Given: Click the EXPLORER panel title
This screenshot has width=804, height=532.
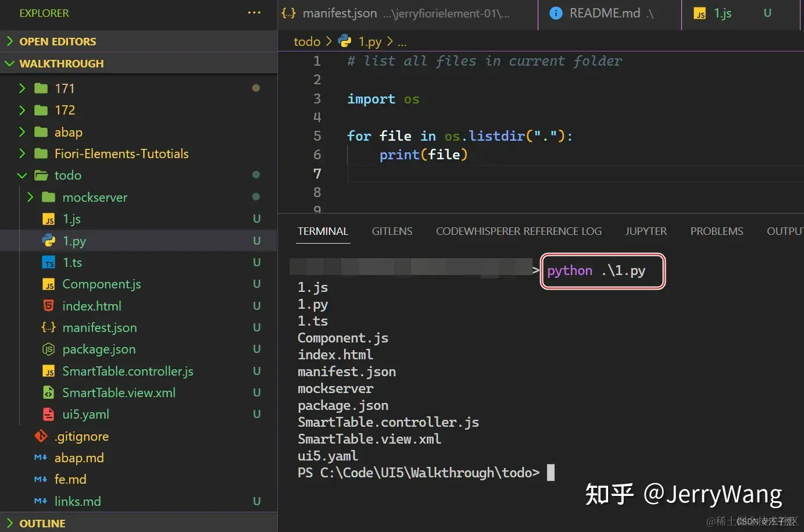Looking at the screenshot, I should pos(44,13).
